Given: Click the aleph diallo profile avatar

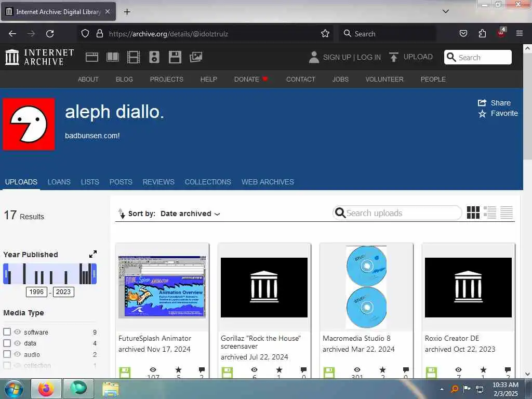Looking at the screenshot, I should (29, 124).
